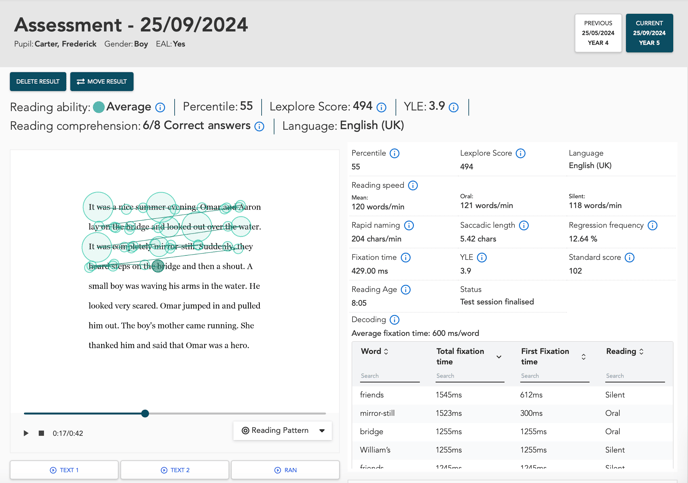Select CURRENT 25/09/2024 Year 5 assessment
688x483 pixels.
[x=649, y=33]
